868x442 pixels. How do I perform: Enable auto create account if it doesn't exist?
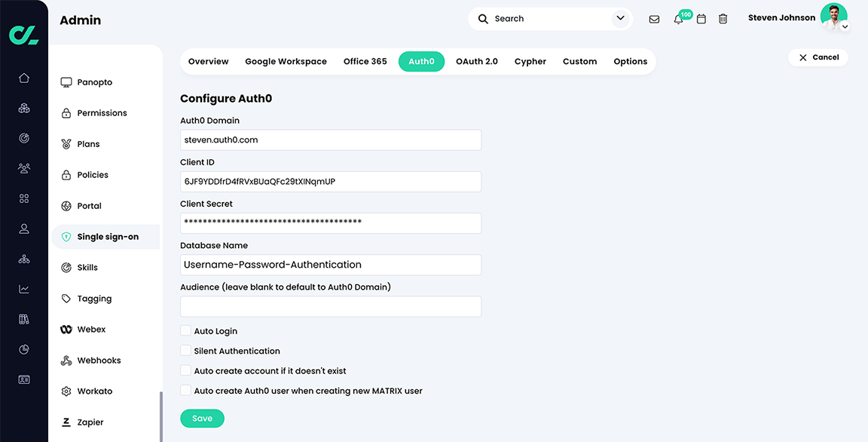click(185, 370)
